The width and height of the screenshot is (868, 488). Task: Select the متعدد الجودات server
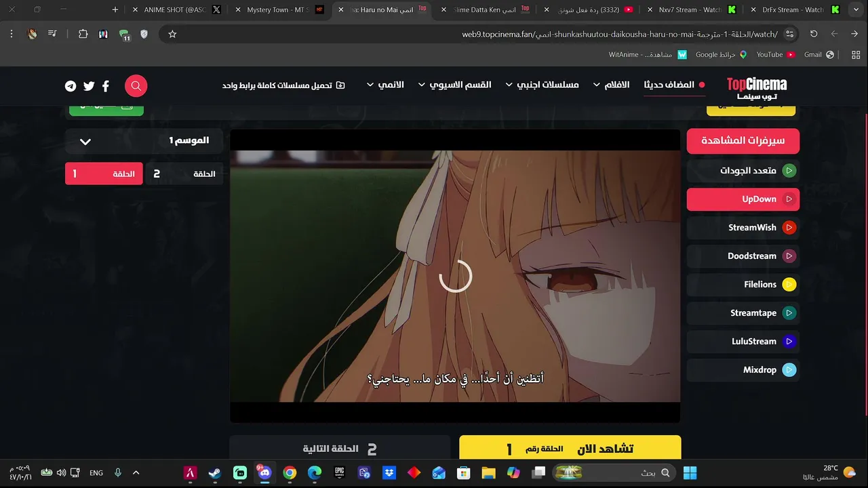[743, 171]
